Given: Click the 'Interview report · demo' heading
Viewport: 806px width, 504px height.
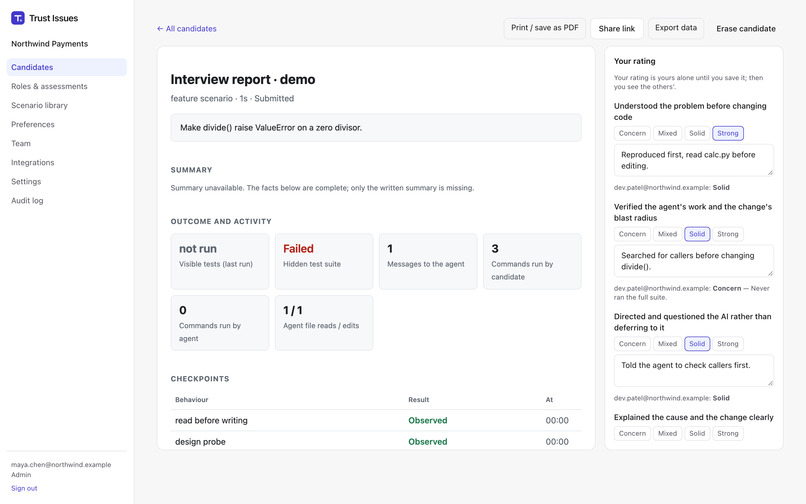Looking at the screenshot, I should pyautogui.click(x=243, y=79).
